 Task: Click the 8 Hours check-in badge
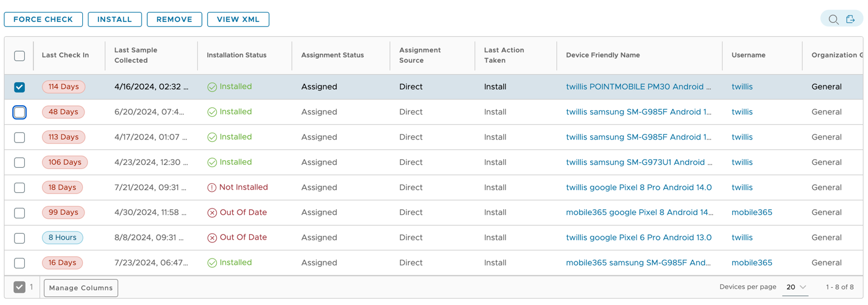[x=62, y=238]
